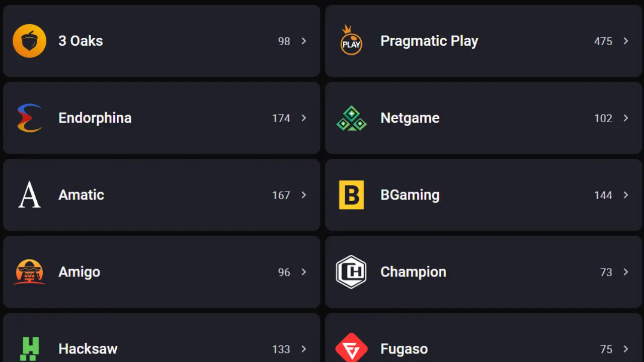Open Endorphina via its right chevron
This screenshot has width=644, height=362.
tap(304, 118)
